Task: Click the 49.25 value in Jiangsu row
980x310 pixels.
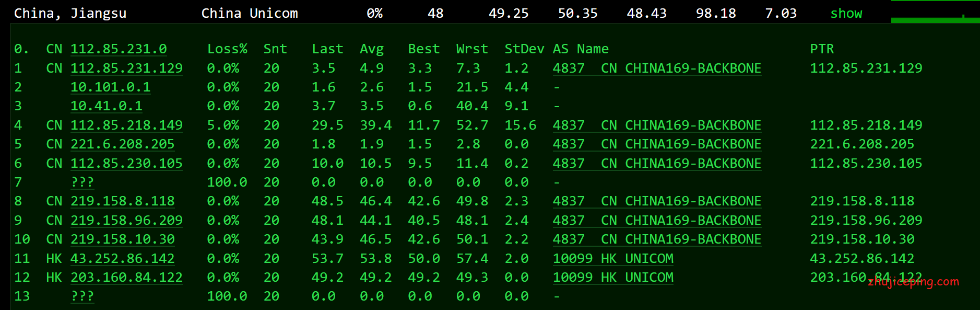Action: [x=509, y=13]
